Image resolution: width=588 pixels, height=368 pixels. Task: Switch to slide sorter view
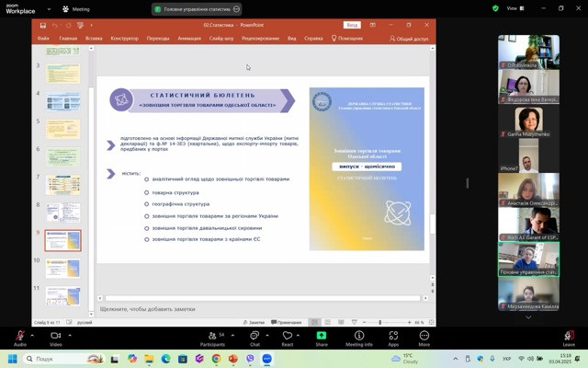coord(328,322)
